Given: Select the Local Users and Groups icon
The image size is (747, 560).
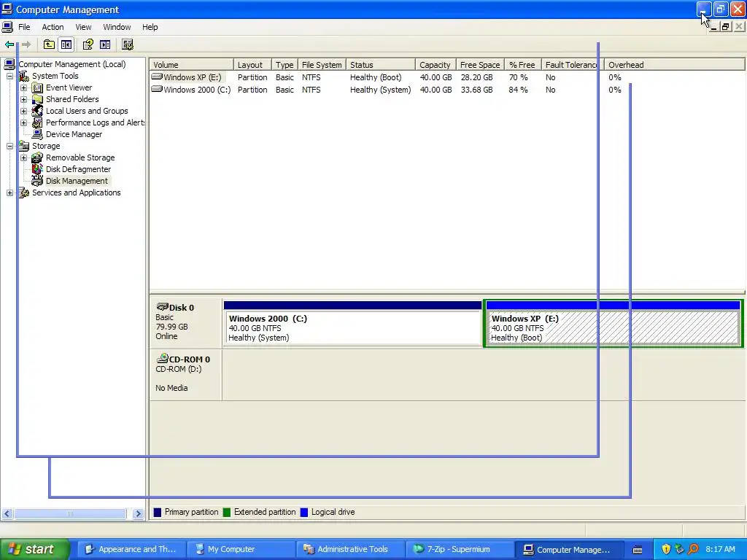Looking at the screenshot, I should [37, 111].
